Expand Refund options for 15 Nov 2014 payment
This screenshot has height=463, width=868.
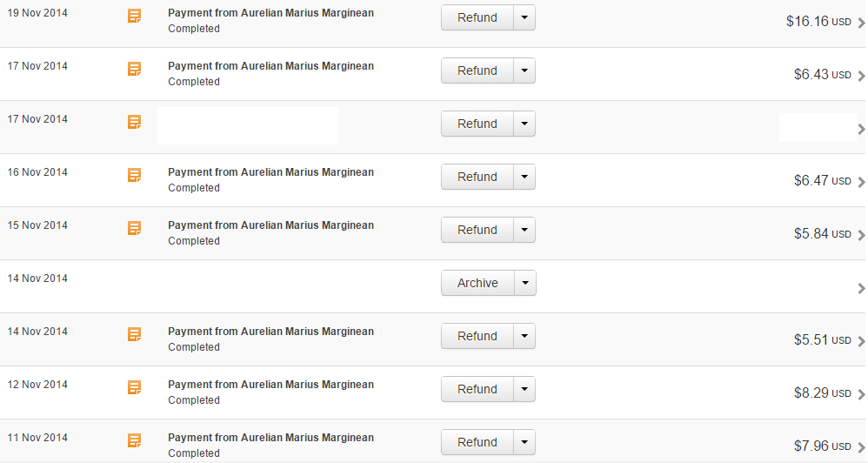[524, 230]
